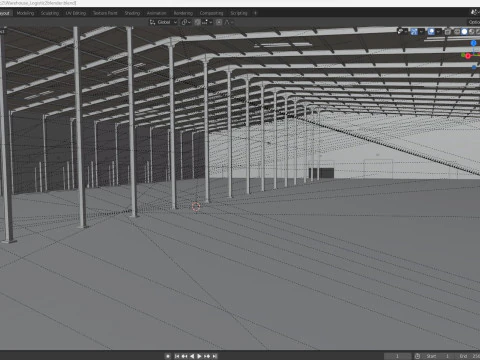Toggle proportional editing icon
480x360 pixels.
[x=219, y=22]
